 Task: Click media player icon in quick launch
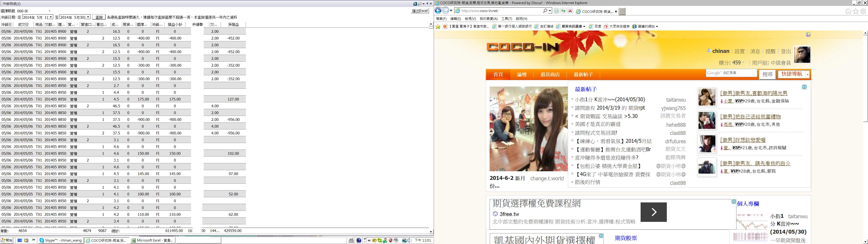[26, 240]
